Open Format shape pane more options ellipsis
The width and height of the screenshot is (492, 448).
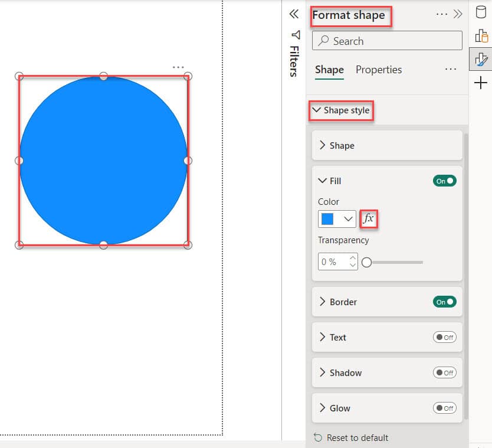442,14
